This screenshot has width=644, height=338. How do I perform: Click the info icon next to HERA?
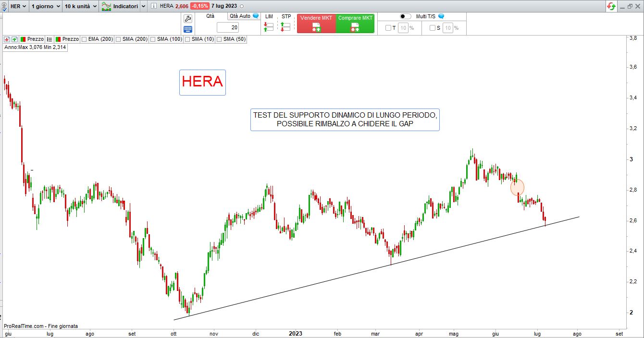pos(153,6)
